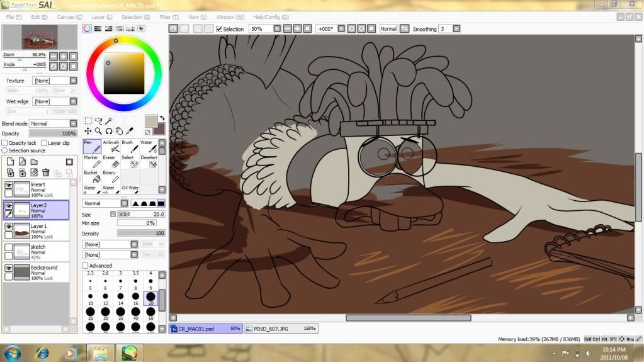Create a new layer folder
644x362 pixels.
pyautogui.click(x=33, y=162)
